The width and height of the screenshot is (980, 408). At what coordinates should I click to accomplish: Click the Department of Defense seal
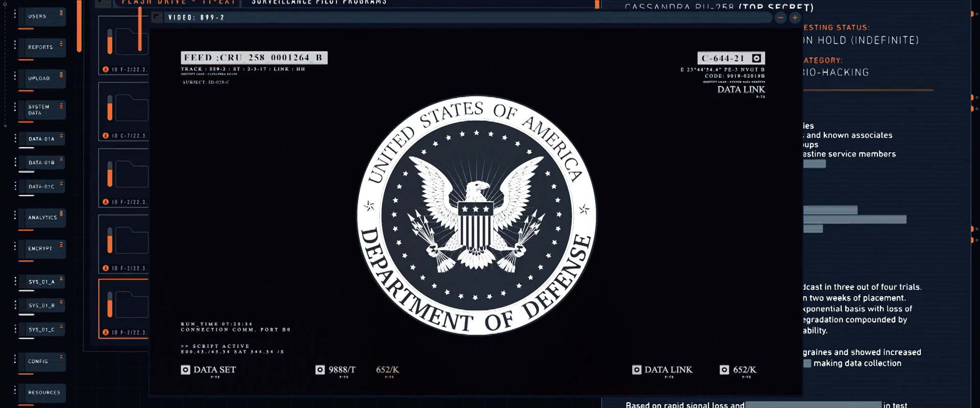click(476, 215)
